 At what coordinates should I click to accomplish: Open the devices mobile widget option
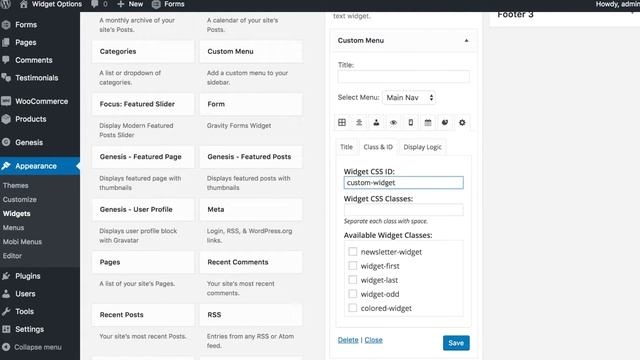coord(411,122)
